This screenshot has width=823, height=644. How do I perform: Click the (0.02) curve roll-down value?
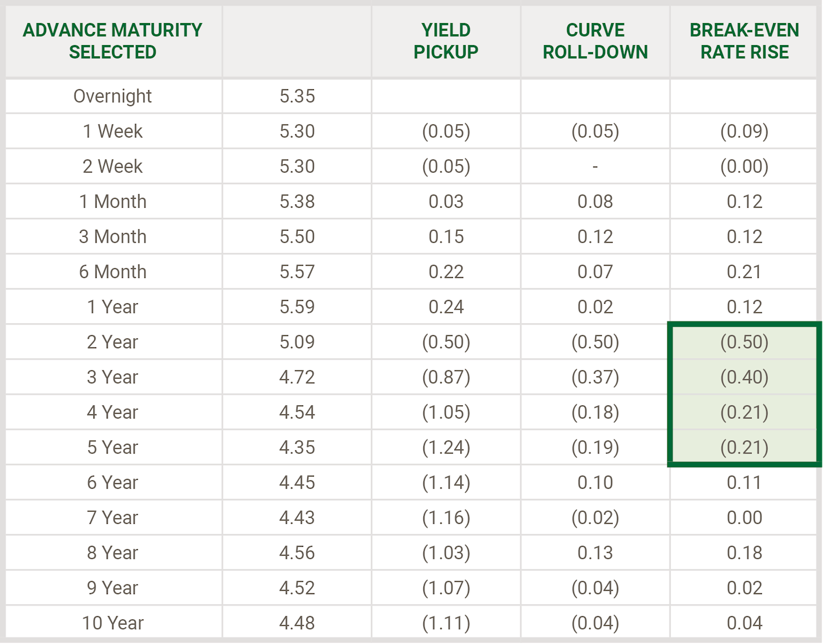[x=595, y=518]
